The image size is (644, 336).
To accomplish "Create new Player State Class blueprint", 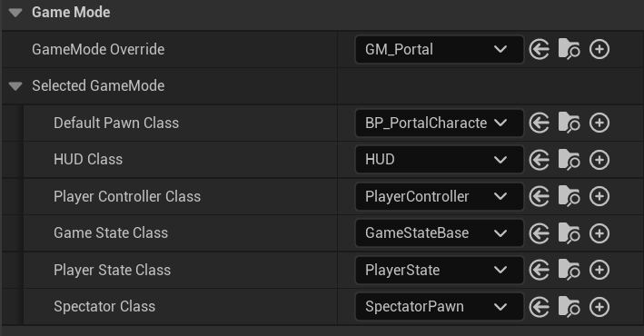I will click(x=599, y=270).
